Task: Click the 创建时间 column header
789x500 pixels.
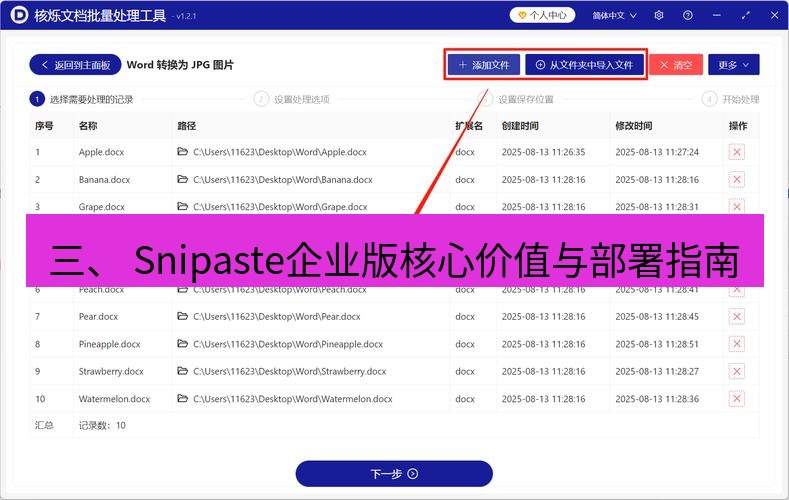Action: coord(520,126)
